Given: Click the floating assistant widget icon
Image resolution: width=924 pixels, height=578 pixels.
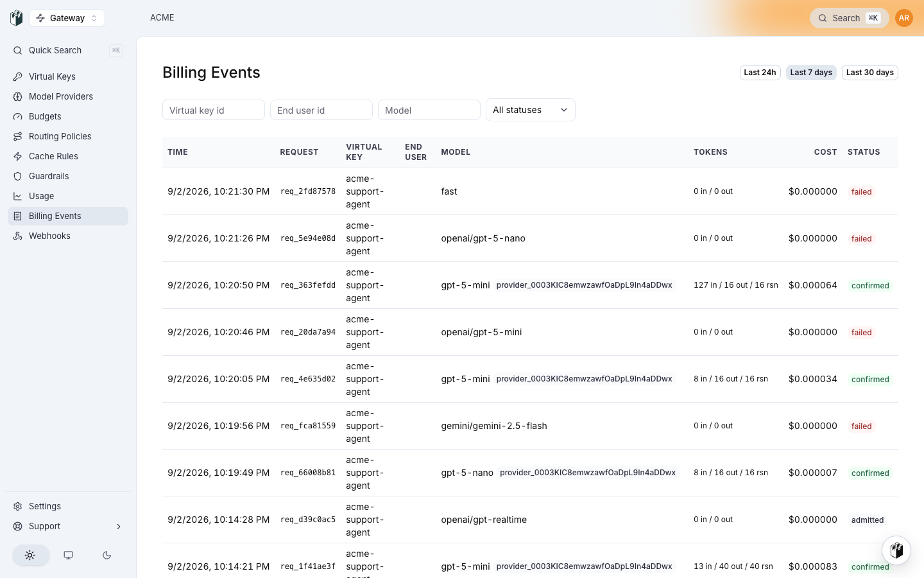Looking at the screenshot, I should click(896, 550).
